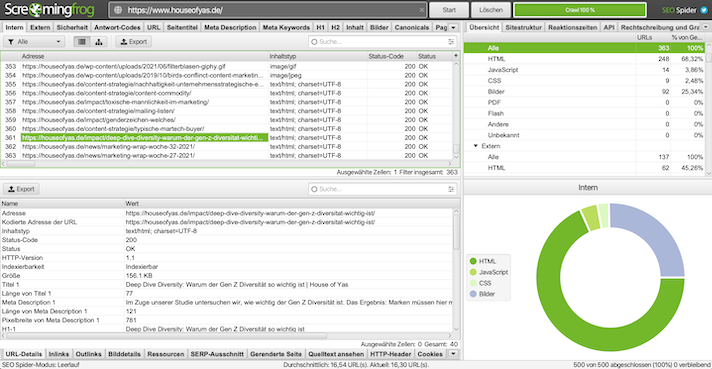The height and width of the screenshot is (369, 712).
Task: Open the Quelltext ansehen tab
Action: (x=336, y=354)
